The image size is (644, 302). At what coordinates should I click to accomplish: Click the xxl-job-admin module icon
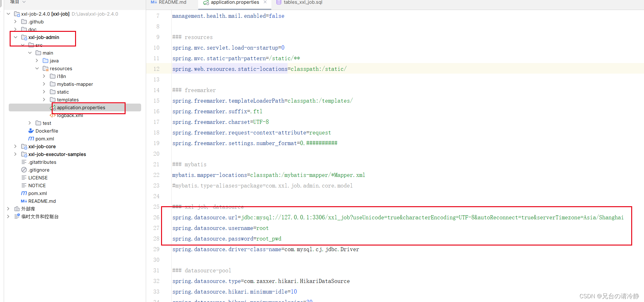pos(24,37)
